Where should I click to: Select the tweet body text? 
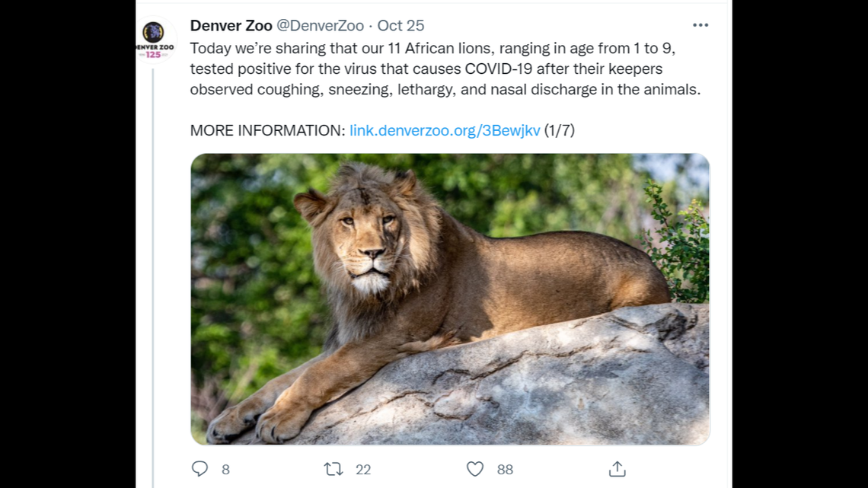click(448, 69)
